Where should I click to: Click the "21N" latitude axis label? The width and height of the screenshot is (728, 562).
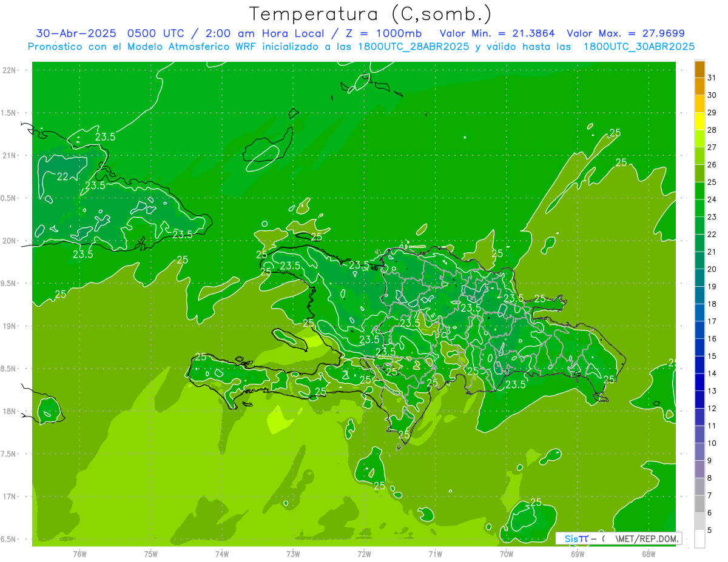(10, 155)
